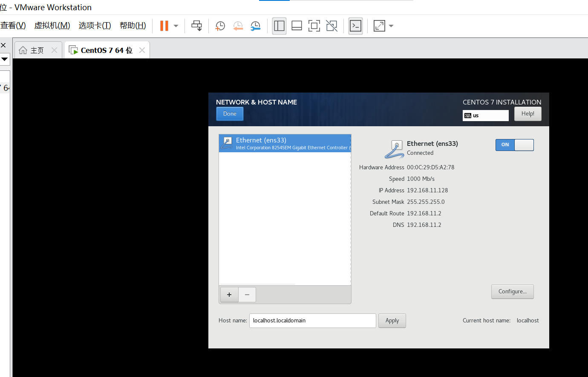Open the snapshot manager icon
588x377 pixels.
tap(255, 26)
